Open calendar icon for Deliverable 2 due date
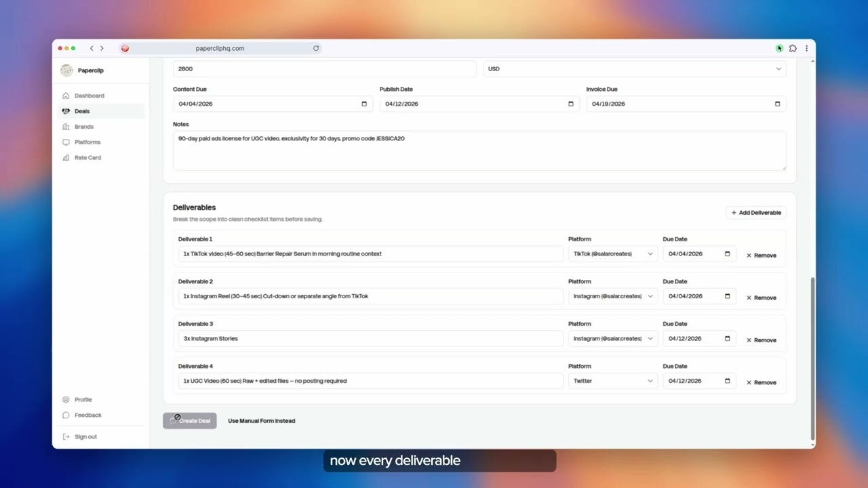Viewport: 868px width, 488px height. pos(728,296)
